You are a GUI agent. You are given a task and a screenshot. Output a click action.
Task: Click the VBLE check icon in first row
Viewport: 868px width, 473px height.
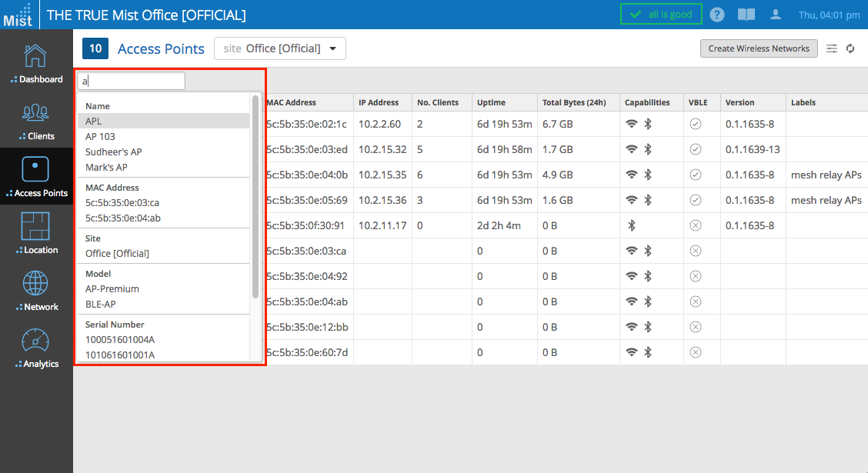tap(695, 125)
